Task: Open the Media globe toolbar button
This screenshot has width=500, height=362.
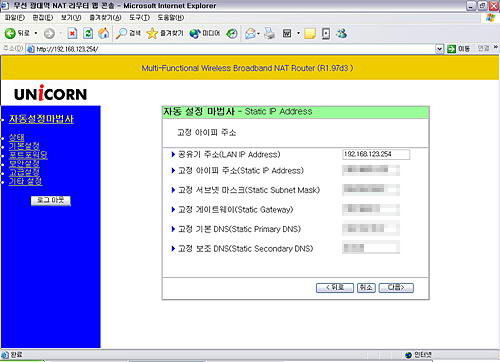Action: pos(204,33)
